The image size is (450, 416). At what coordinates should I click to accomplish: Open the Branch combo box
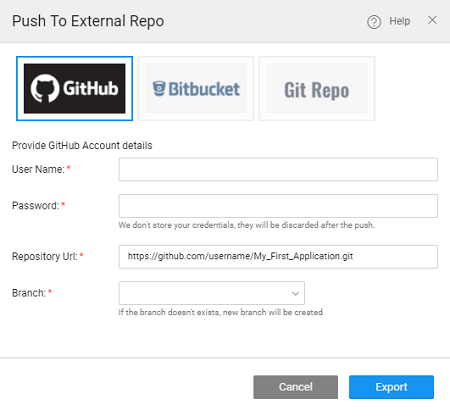[x=212, y=293]
